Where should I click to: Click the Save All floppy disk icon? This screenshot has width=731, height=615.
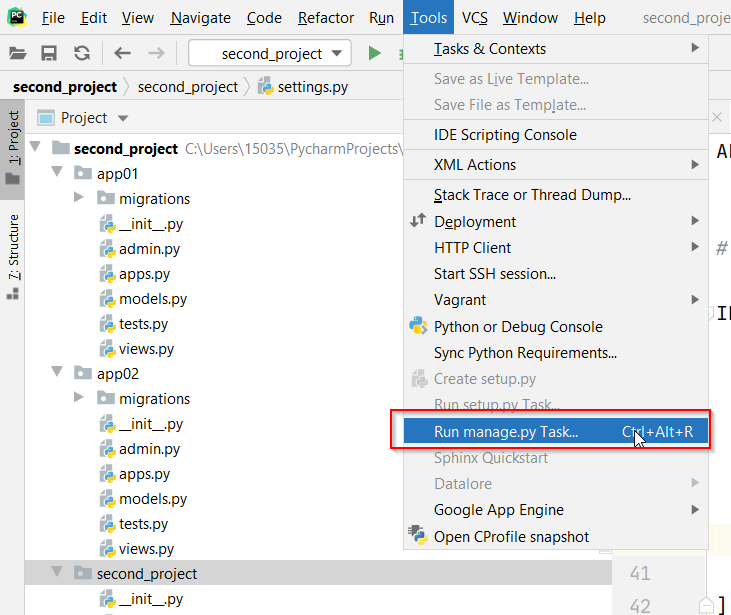[49, 53]
